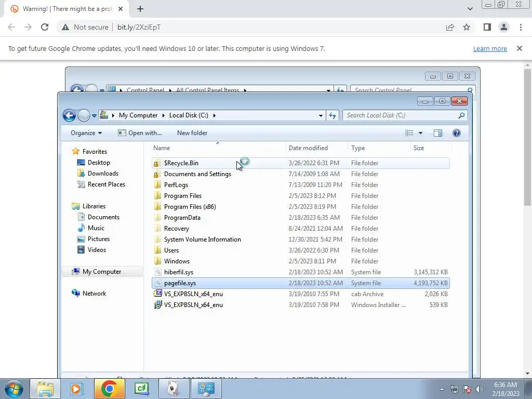Select My Computer in the sidebar
This screenshot has height=399, width=532.
[x=102, y=272]
